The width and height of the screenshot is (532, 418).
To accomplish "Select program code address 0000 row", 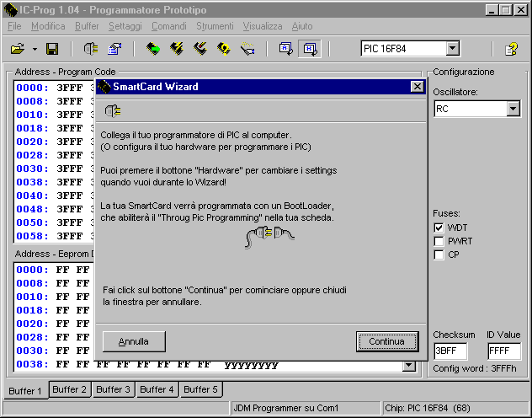I will (x=54, y=88).
